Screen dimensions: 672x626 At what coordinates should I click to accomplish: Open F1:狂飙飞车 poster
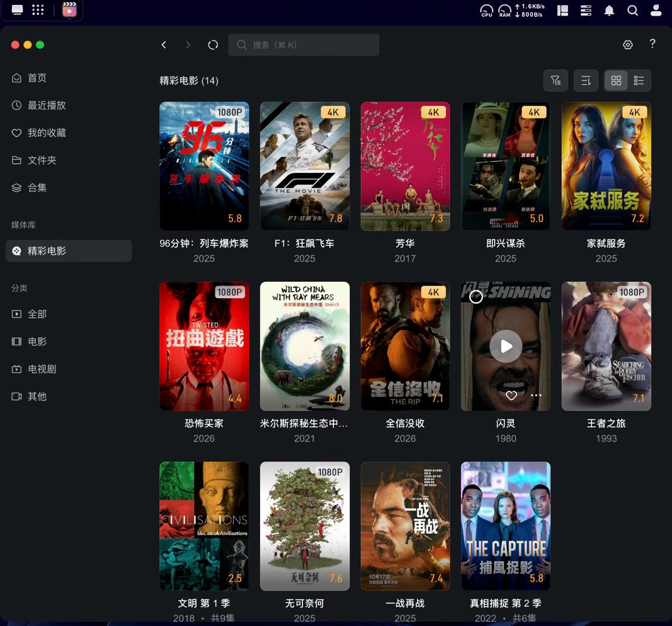[305, 166]
